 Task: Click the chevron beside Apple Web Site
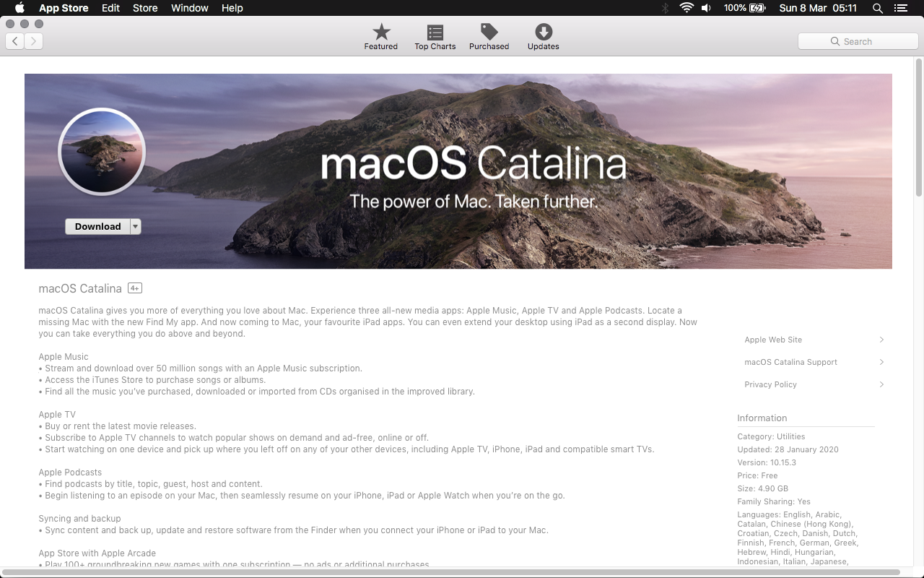(881, 340)
